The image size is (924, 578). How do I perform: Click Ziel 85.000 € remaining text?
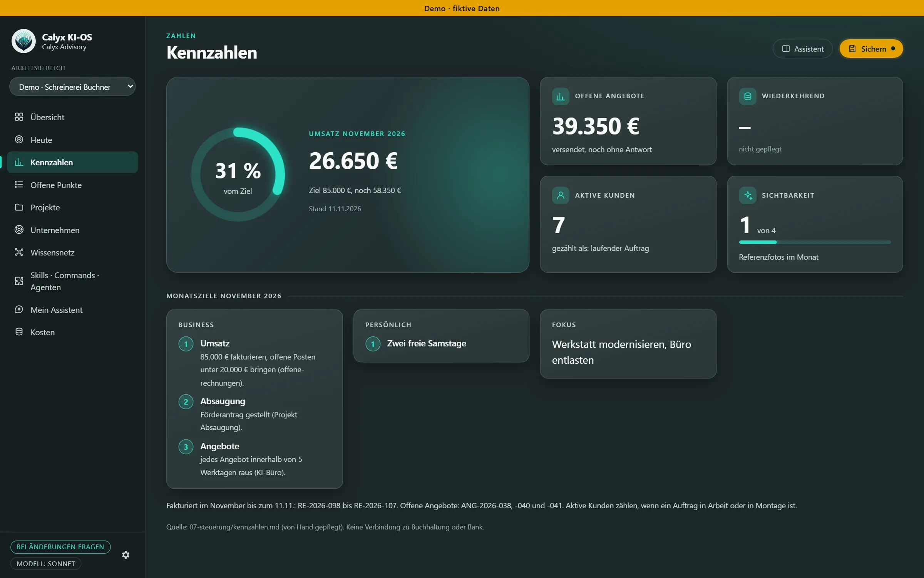click(x=355, y=190)
